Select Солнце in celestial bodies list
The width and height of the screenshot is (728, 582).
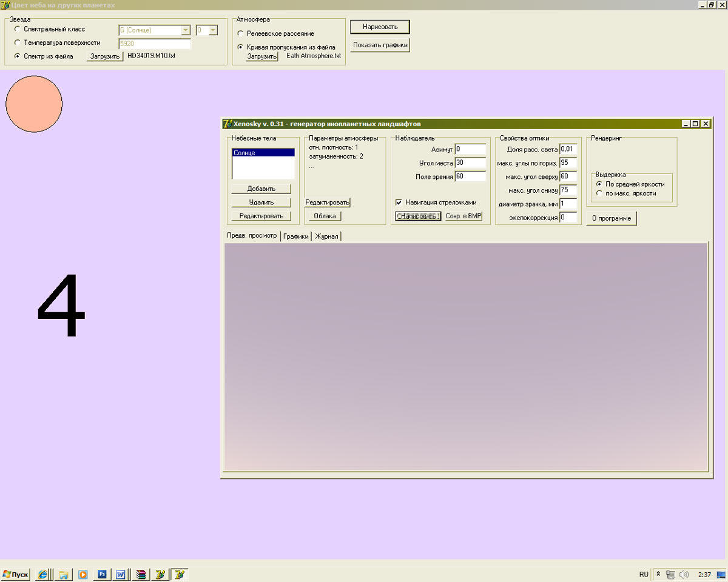pos(263,153)
